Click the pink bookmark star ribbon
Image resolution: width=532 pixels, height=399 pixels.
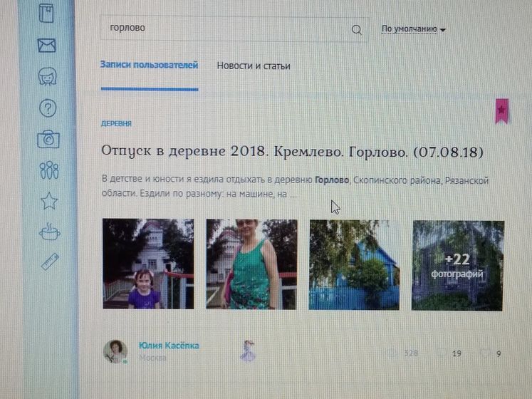pyautogui.click(x=502, y=110)
